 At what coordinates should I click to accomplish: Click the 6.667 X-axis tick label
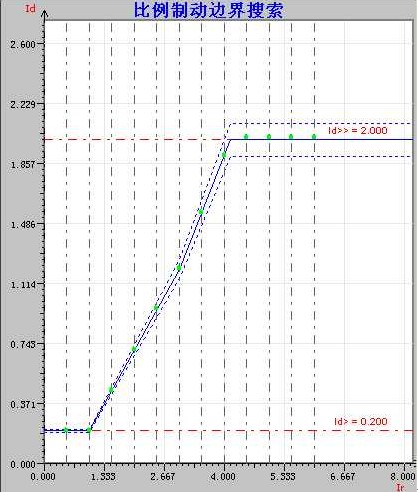point(343,476)
